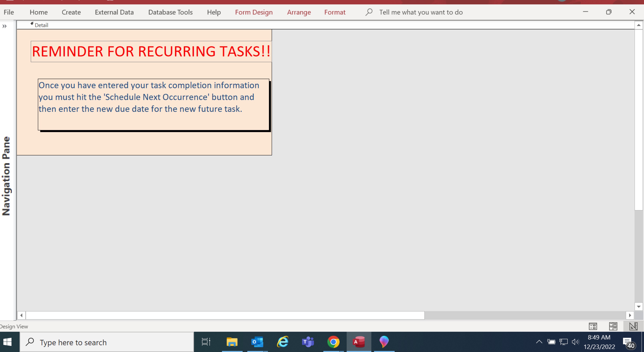Open Outlook from the taskbar
Viewport: 644px width, 352px height.
(x=257, y=342)
